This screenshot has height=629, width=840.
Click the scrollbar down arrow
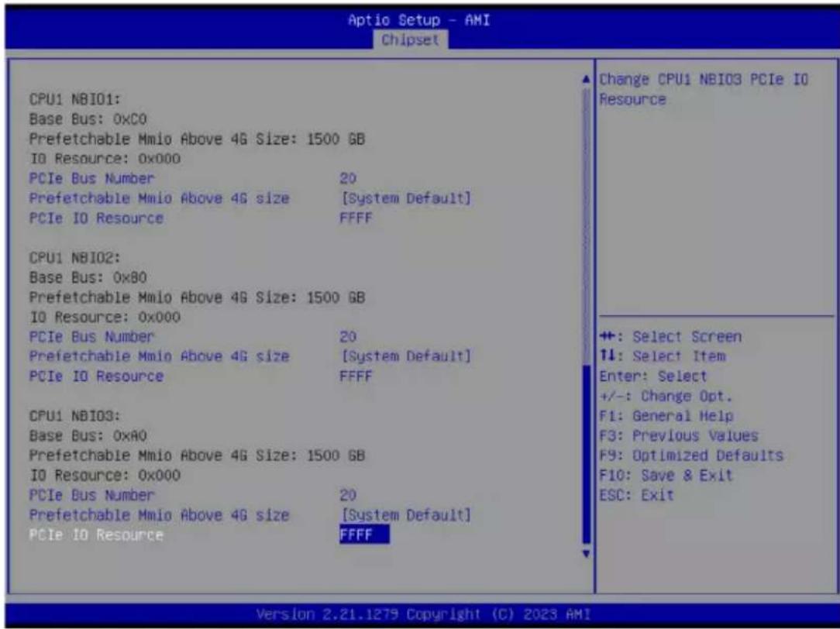tap(586, 554)
